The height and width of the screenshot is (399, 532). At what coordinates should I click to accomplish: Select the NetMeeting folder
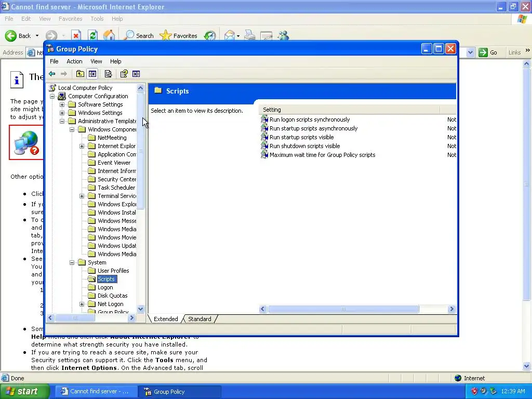(x=112, y=138)
